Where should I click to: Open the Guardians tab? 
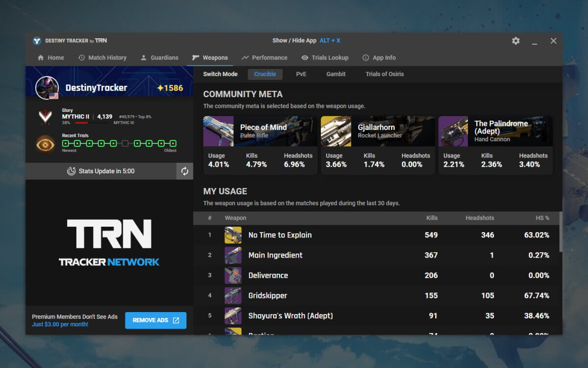[159, 57]
